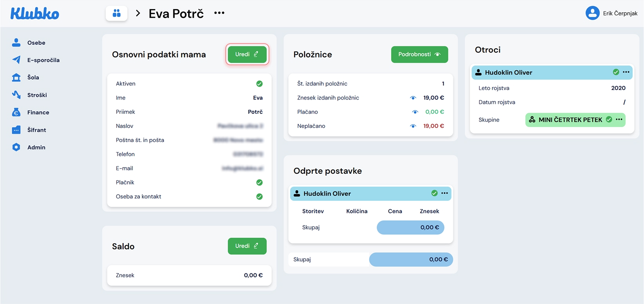Toggle the eye icon next to Plačano
The image size is (644, 304).
point(415,112)
